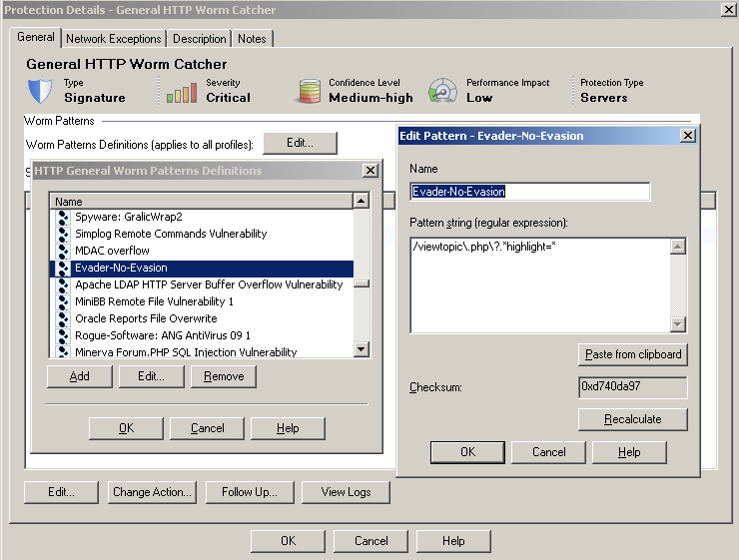Click the icon next to MDAC overflow

62,251
